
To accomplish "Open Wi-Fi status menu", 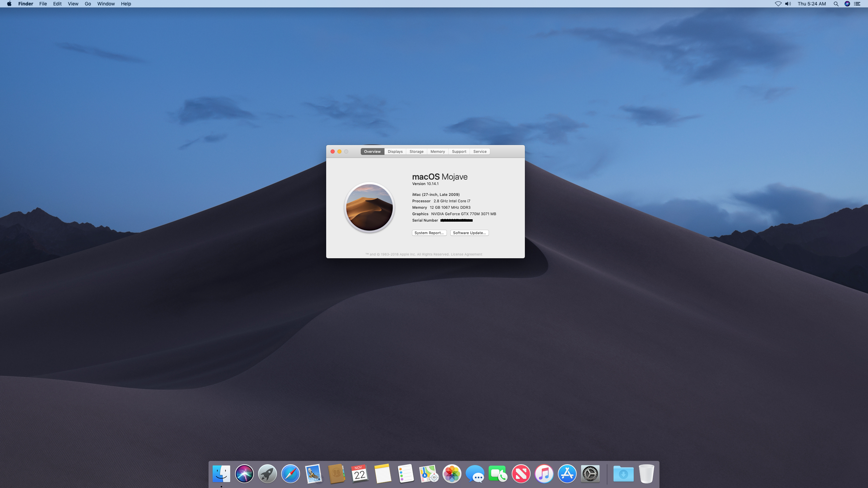I will [x=778, y=4].
